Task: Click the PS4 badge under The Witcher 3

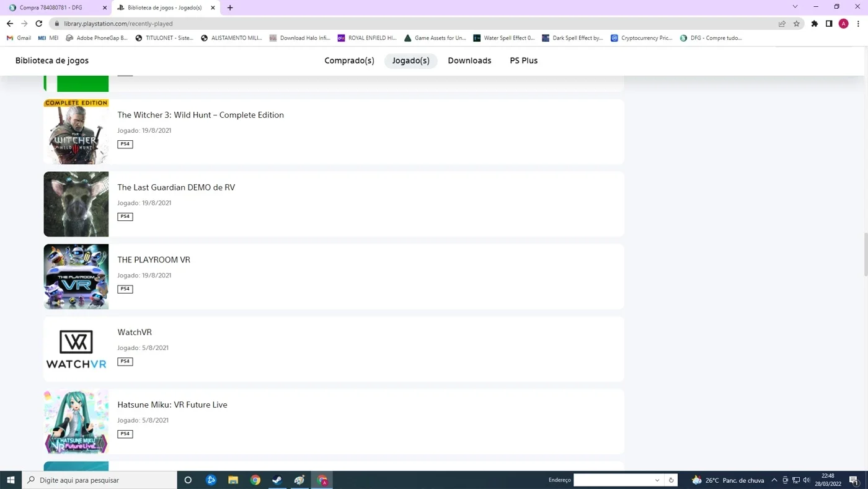Action: coord(125,144)
